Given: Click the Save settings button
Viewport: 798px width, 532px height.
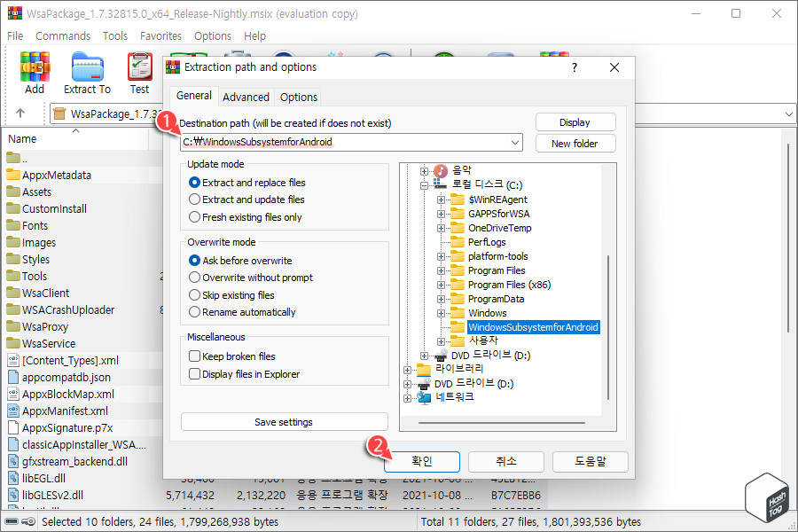Looking at the screenshot, I should (x=284, y=421).
